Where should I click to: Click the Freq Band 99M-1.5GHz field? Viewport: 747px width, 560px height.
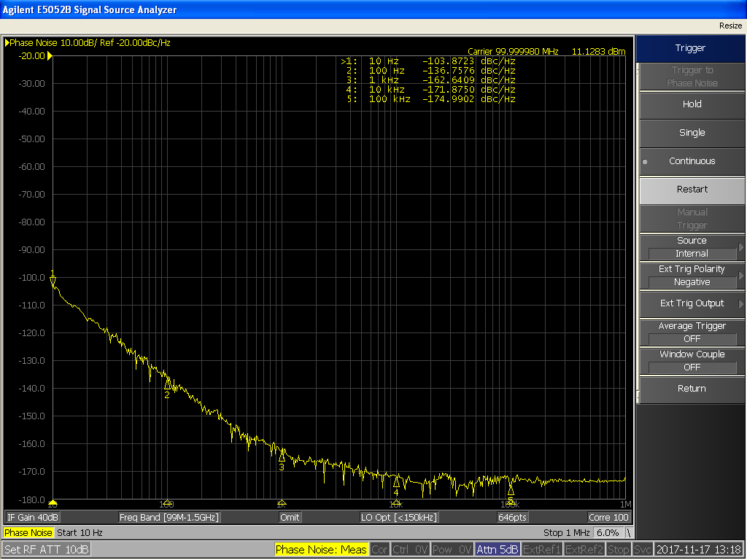point(169,517)
